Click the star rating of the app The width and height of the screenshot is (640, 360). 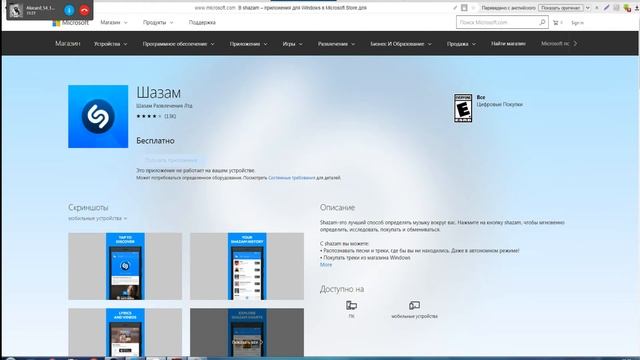click(x=149, y=116)
